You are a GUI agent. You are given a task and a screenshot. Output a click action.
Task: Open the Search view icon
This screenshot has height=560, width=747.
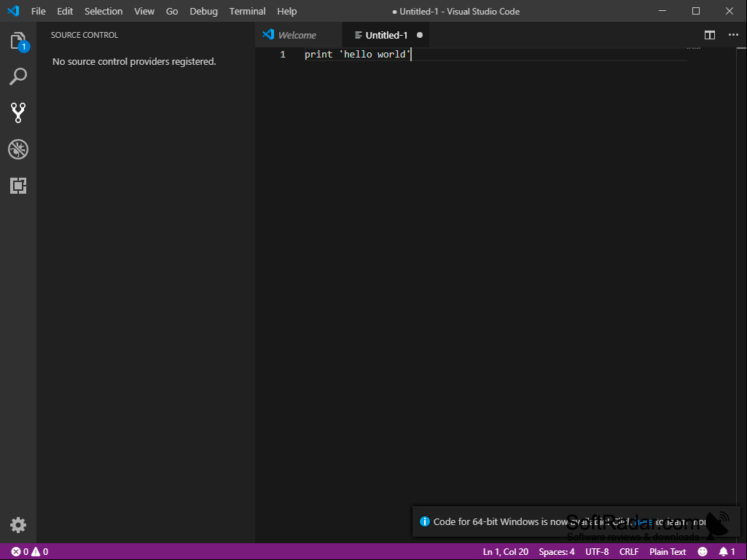coord(18,76)
